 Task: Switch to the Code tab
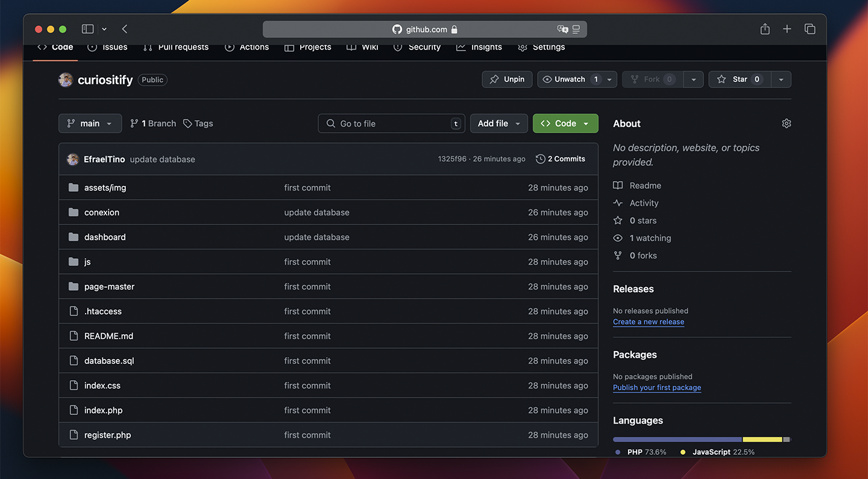click(x=55, y=47)
